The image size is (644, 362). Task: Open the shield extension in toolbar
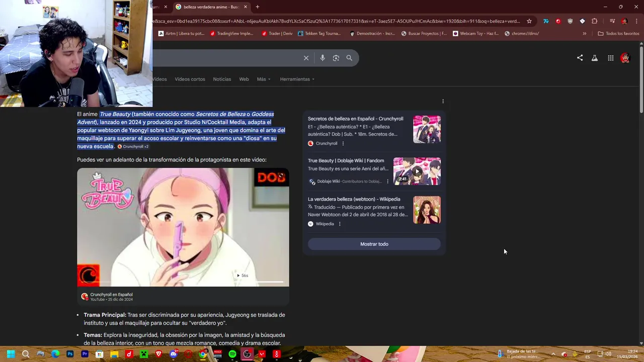click(x=570, y=21)
